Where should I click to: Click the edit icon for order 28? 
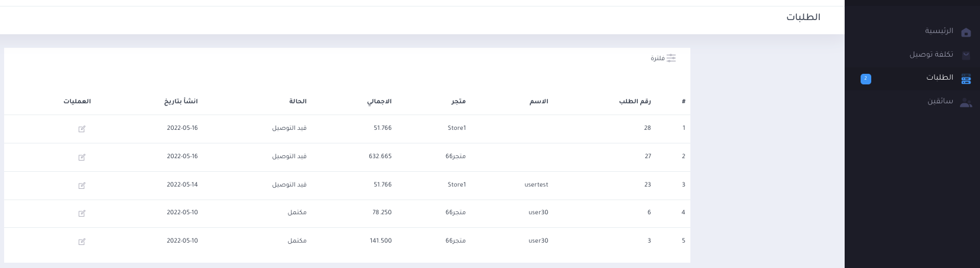tap(82, 129)
